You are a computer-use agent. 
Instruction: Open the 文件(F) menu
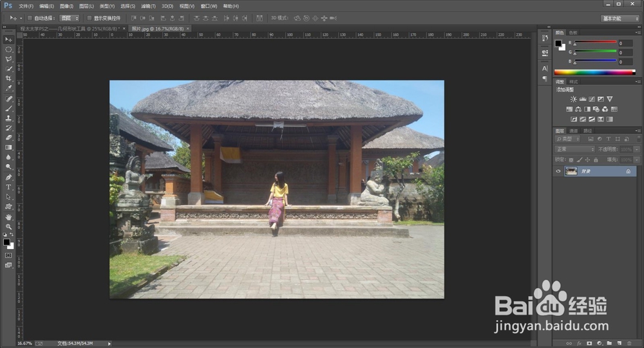[x=26, y=6]
